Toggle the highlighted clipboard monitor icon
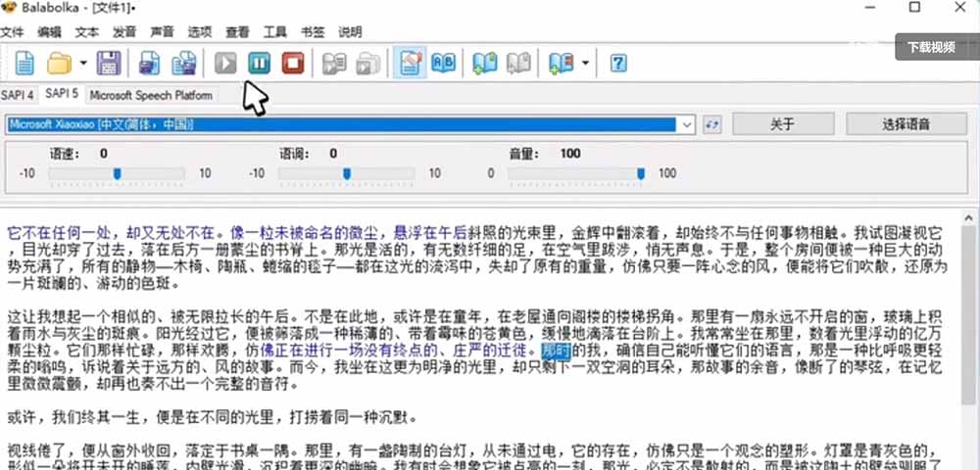 [x=410, y=63]
